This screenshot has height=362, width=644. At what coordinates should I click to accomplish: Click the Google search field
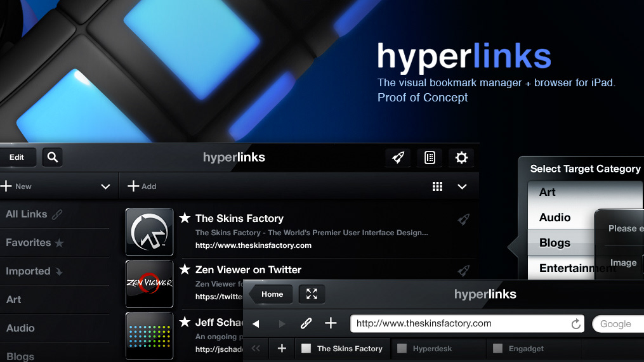pyautogui.click(x=618, y=324)
